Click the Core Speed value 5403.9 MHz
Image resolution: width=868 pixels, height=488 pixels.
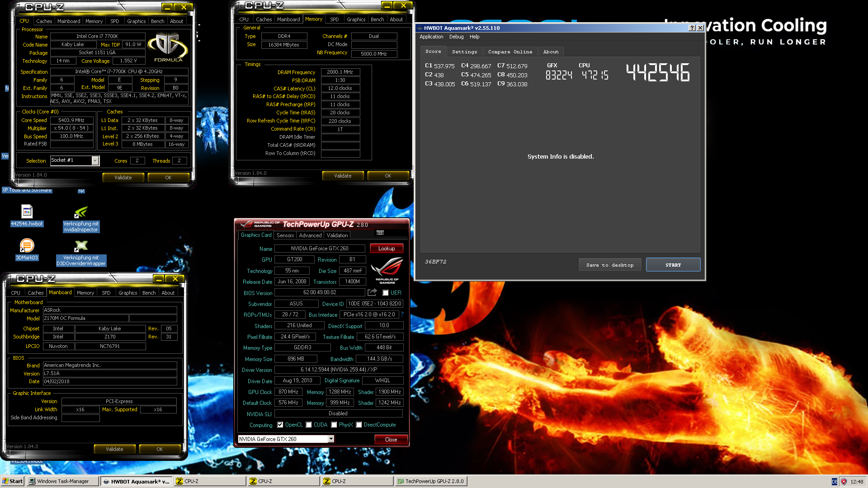point(71,120)
